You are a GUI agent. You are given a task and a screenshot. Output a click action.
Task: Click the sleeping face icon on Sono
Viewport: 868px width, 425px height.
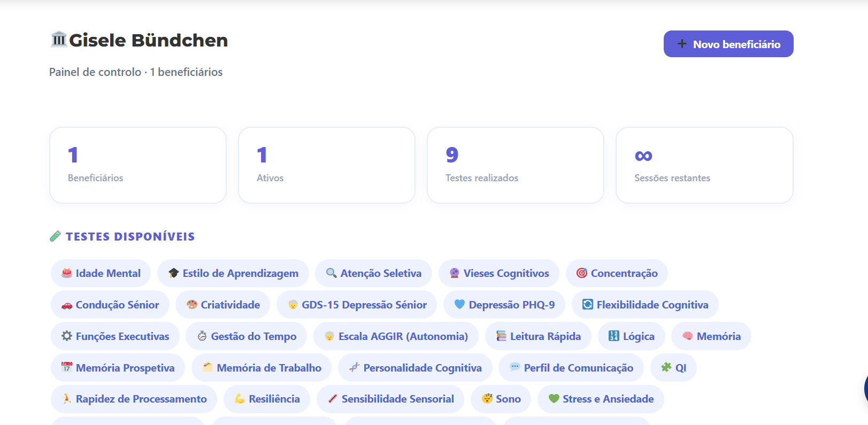tap(487, 398)
